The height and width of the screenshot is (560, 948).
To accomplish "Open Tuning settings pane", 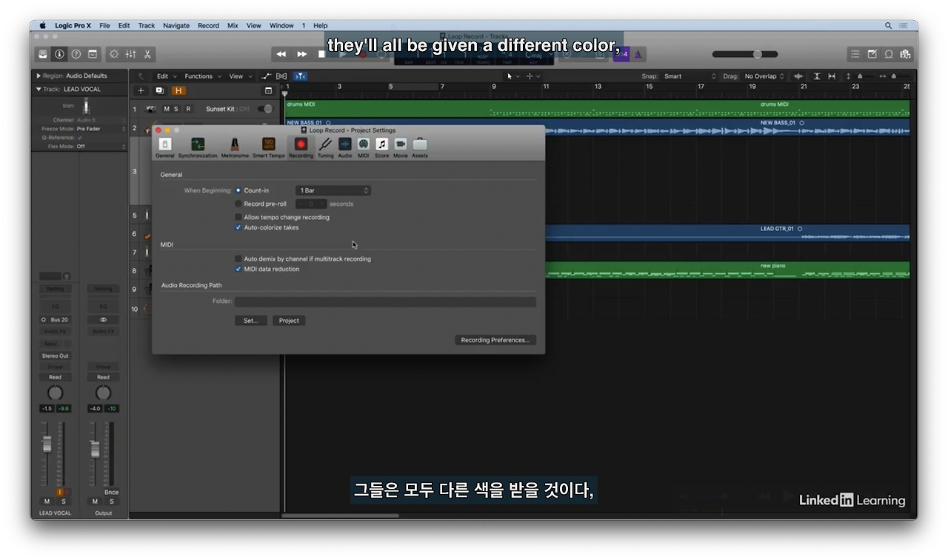I will tap(326, 147).
